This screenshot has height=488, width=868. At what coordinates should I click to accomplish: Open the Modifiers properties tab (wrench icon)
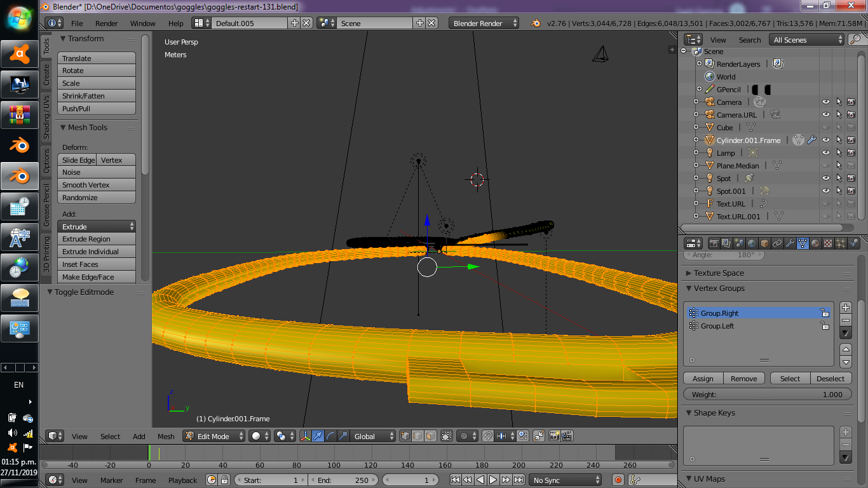point(790,243)
